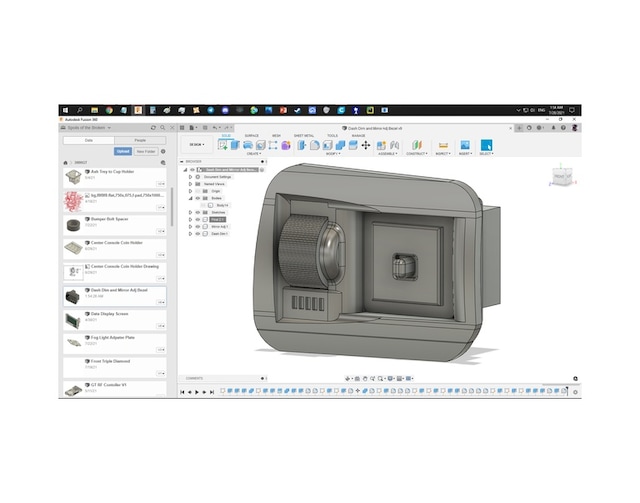Image resolution: width=640 pixels, height=503 pixels.
Task: Switch to the TOOLS tab
Action: pyautogui.click(x=332, y=136)
